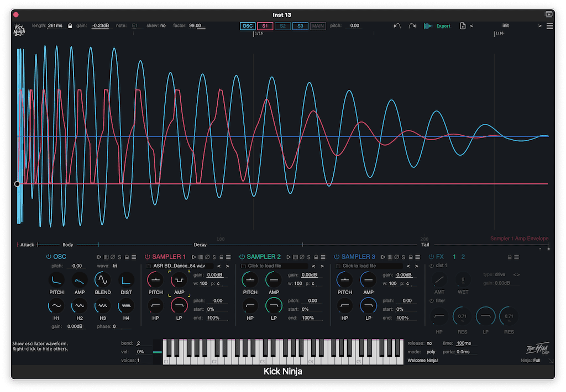The height and width of the screenshot is (392, 566).
Task: Open the mode poly selector
Action: [x=431, y=352]
